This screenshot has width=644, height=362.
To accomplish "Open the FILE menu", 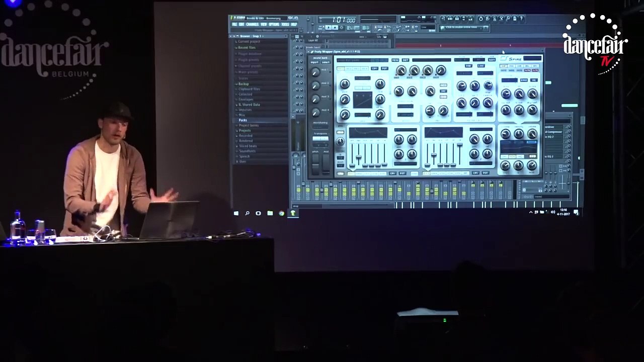I will [x=234, y=24].
